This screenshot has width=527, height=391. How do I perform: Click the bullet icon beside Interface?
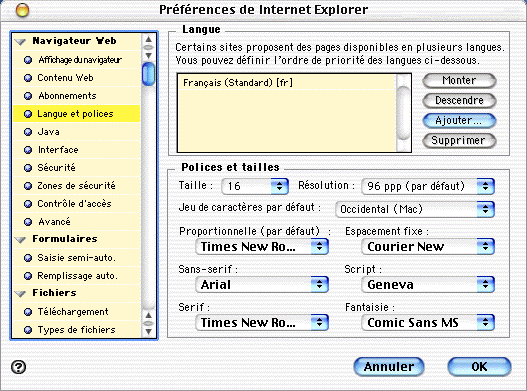[28, 150]
